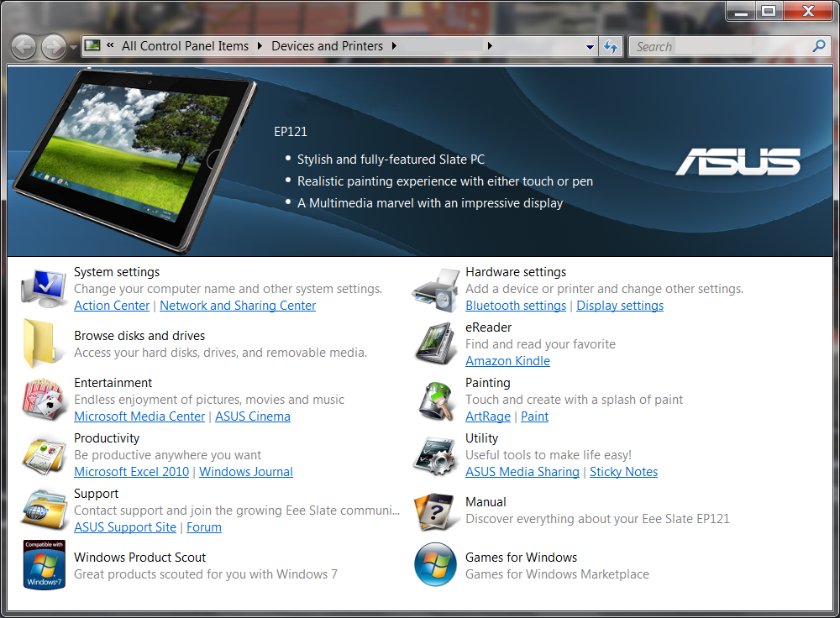
Task: Open the Paint link
Action: 534,416
